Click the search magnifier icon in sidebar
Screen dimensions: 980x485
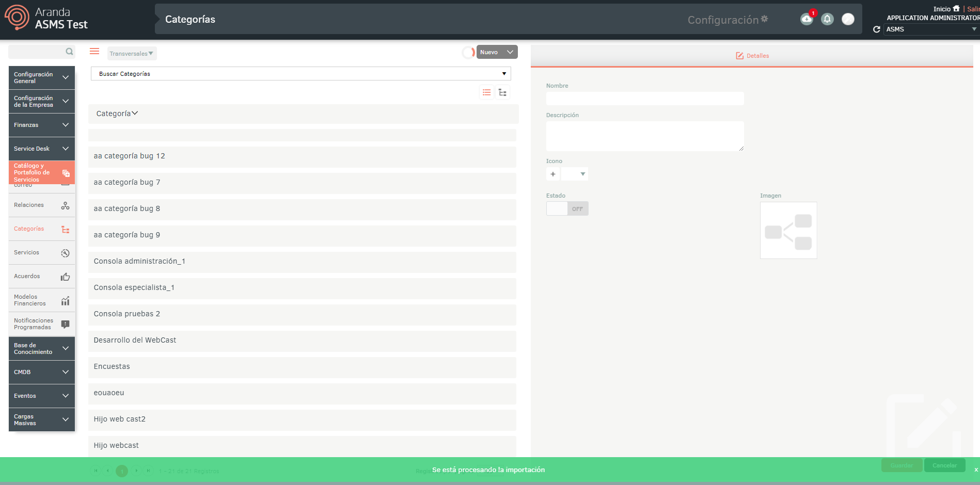69,52
